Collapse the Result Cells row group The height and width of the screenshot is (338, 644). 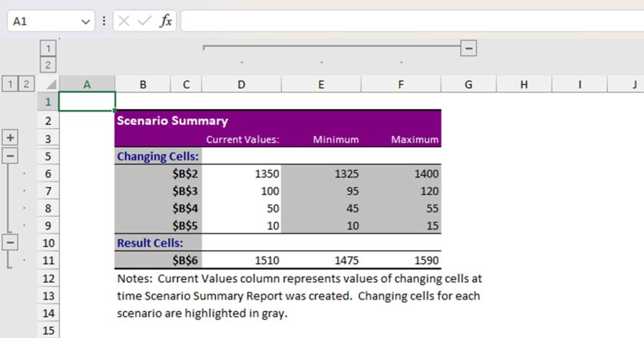10,243
